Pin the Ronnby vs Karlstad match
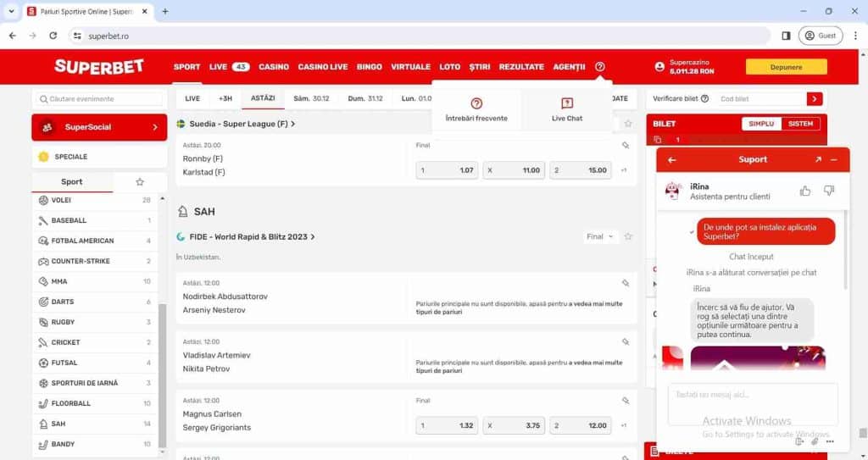 (626, 145)
